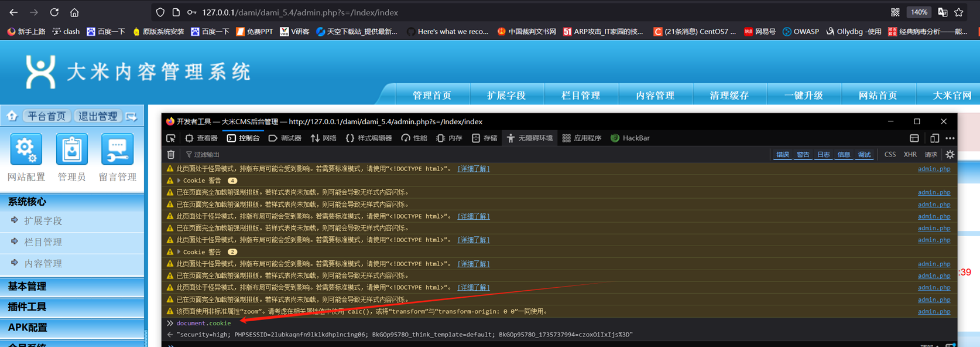Open the Ollydbg -使用 bookmark
Viewport: 980px width, 347px height.
(x=854, y=32)
